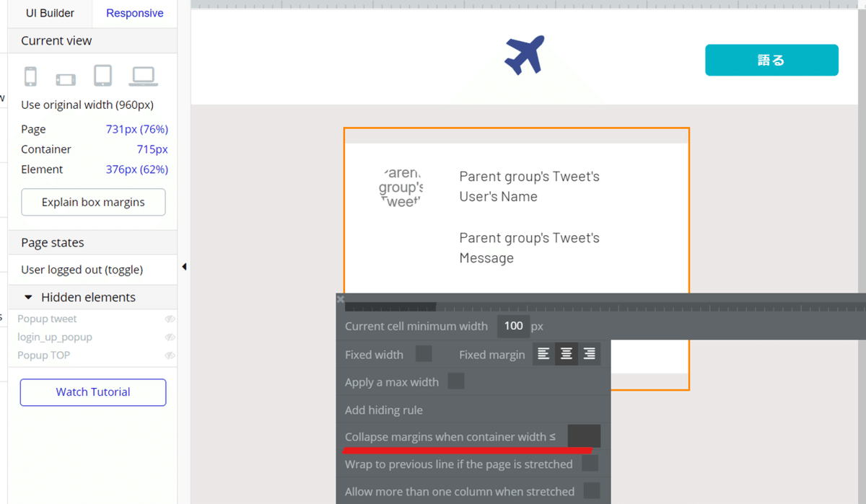
Task: Click the Explain box margins button
Action: 93,203
